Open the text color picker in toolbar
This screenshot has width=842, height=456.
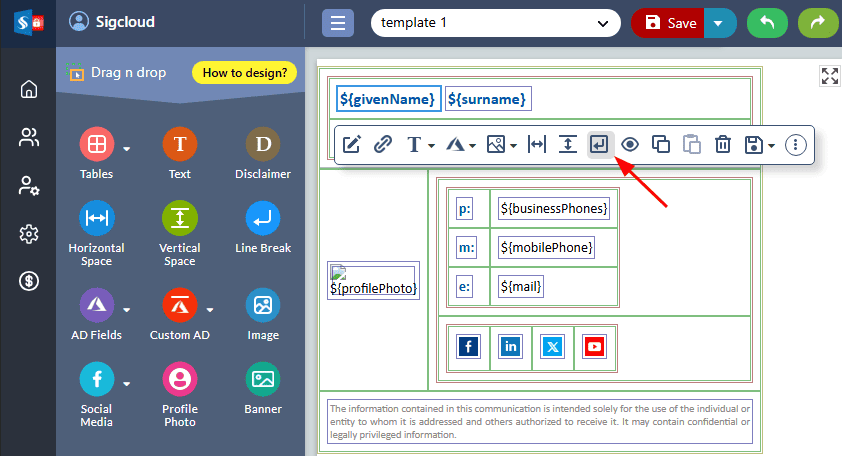[460, 144]
